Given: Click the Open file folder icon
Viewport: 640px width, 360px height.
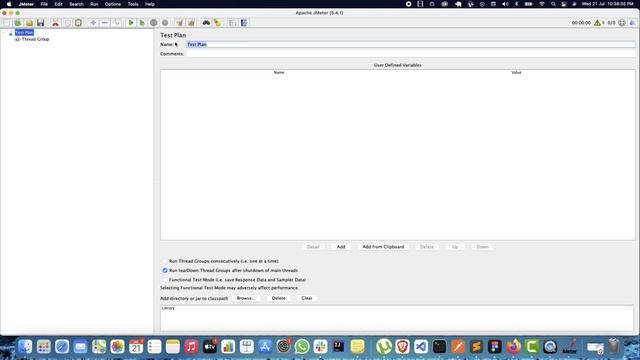Looking at the screenshot, I should [x=29, y=23].
